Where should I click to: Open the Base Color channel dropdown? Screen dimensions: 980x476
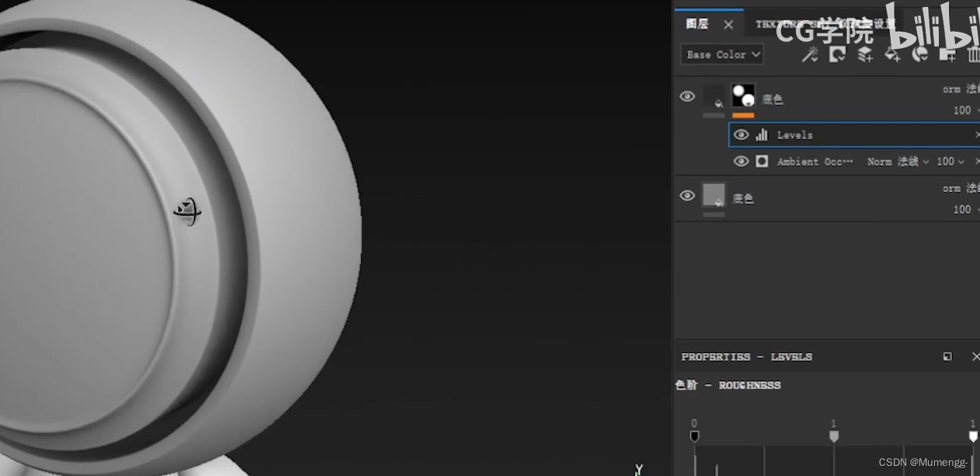[722, 54]
